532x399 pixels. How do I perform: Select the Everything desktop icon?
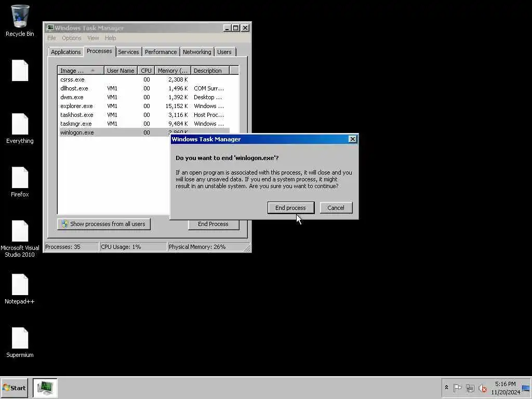[20, 129]
